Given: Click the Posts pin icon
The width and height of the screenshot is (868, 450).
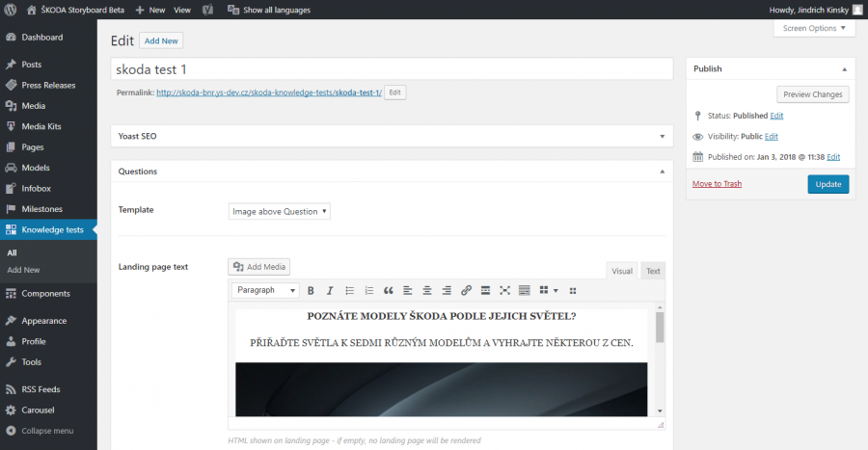Looking at the screenshot, I should pyautogui.click(x=11, y=65).
